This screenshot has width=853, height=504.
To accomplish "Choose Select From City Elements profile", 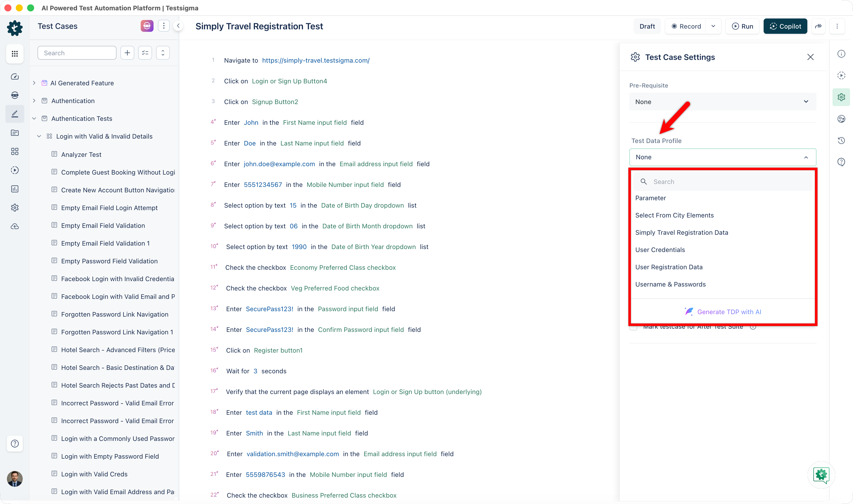I will click(x=674, y=215).
